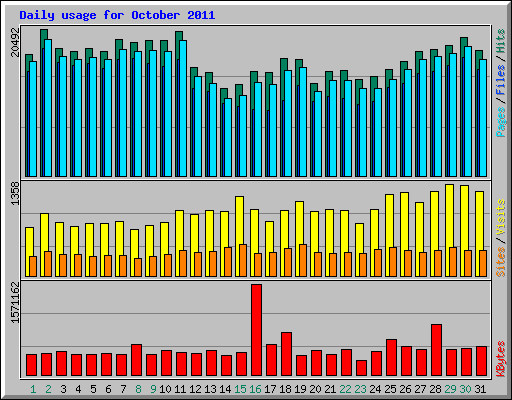Screen dimensions: 512x400
Task: Click day 2 on the date axis
Action: tap(48, 389)
